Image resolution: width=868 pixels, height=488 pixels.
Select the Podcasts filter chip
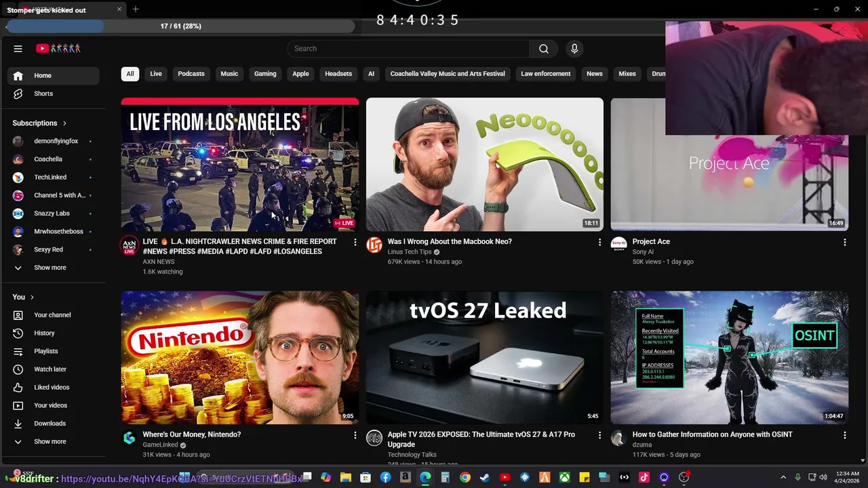tap(191, 74)
